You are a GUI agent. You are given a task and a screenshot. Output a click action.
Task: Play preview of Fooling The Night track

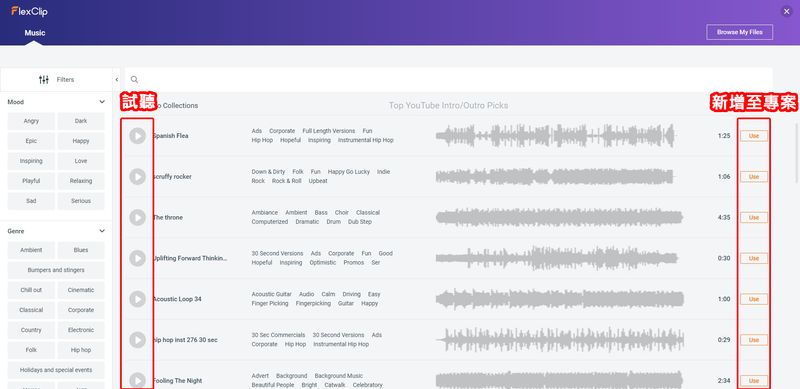(137, 381)
